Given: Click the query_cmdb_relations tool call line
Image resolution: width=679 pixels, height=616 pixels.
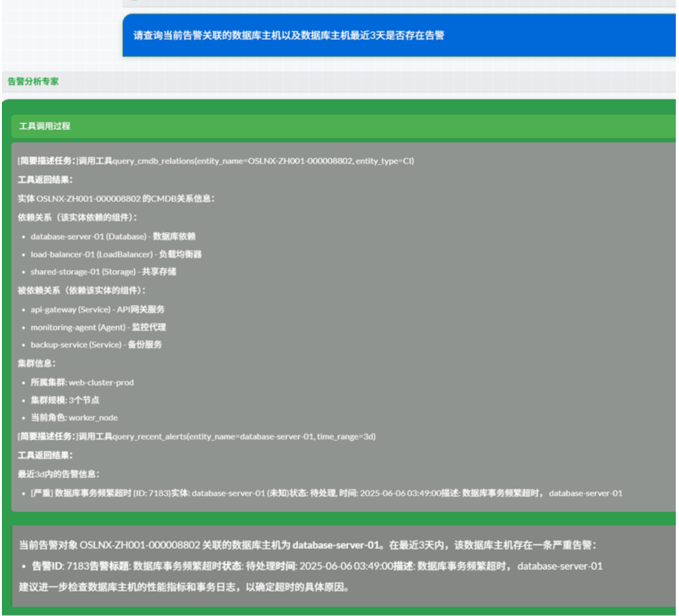Looking at the screenshot, I should (216, 161).
